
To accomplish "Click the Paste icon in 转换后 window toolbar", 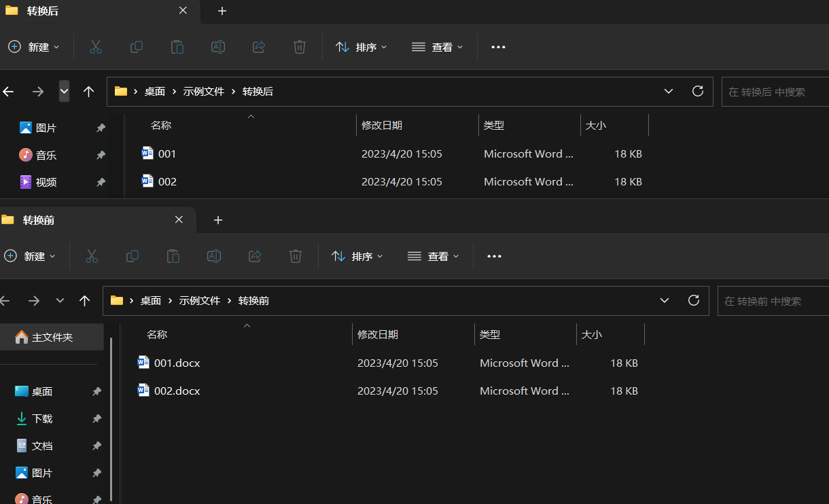I will tap(177, 47).
